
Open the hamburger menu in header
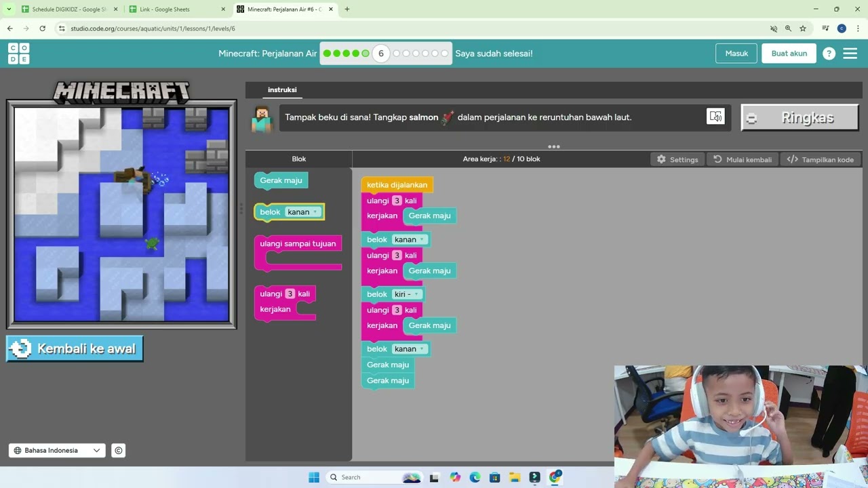click(x=850, y=54)
